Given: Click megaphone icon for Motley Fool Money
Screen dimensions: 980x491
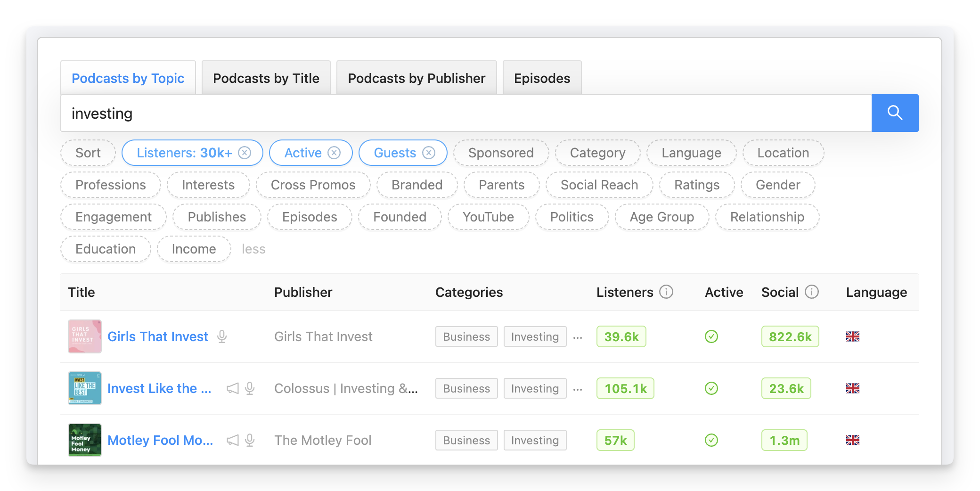Looking at the screenshot, I should pos(233,440).
